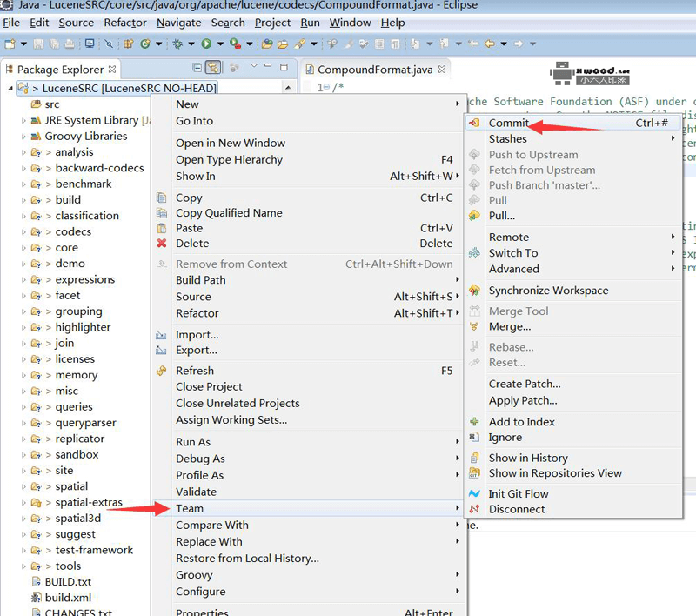Click the Print toolbar icon
The width and height of the screenshot is (696, 616).
(x=70, y=44)
